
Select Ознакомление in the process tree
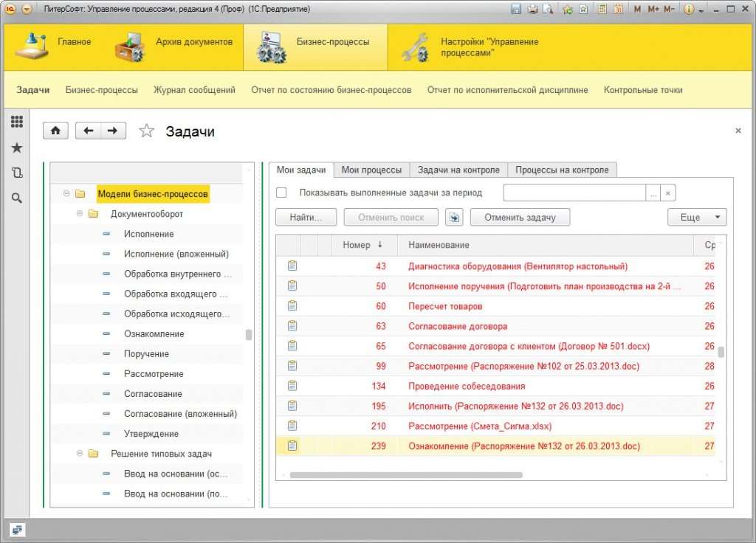[154, 334]
